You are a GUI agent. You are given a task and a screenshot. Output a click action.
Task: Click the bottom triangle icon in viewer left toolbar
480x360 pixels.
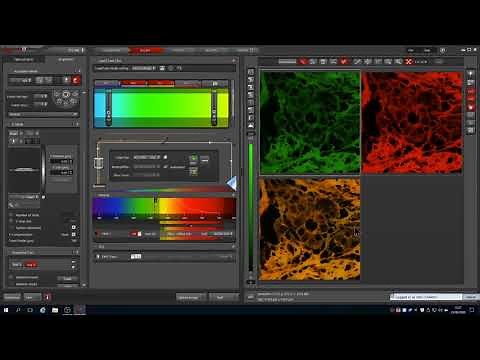coord(251,125)
